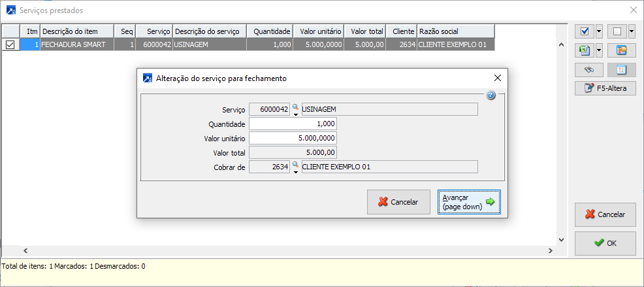Open the small arrow under Cobrar de lookup
Viewport: 644px width, 287px height.
click(295, 173)
